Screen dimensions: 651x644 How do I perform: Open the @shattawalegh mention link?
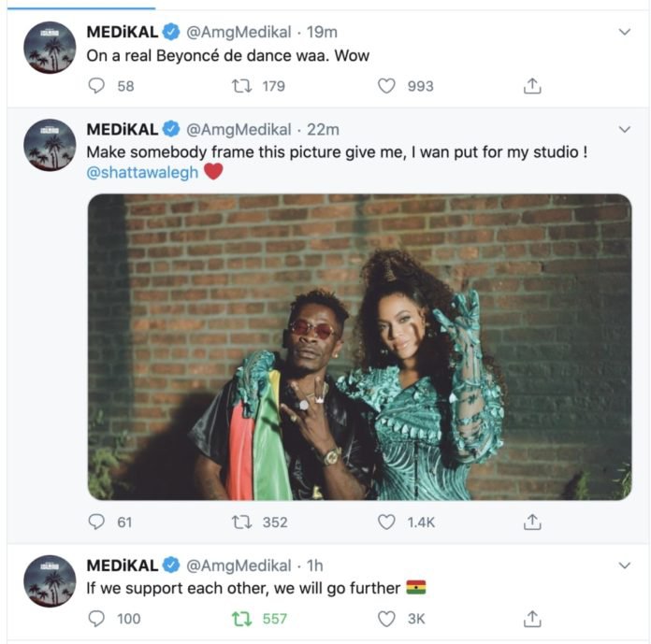tap(142, 172)
